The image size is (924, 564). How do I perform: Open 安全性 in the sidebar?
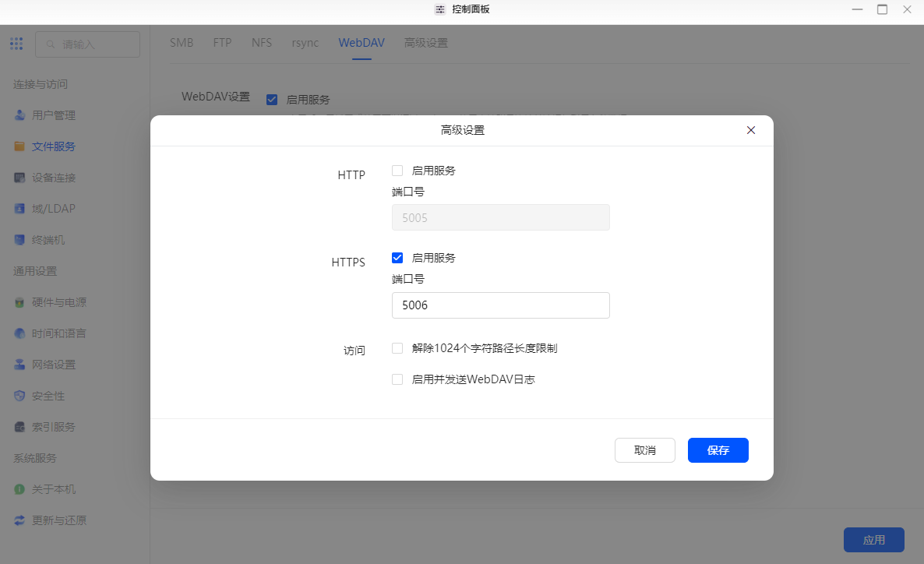point(48,396)
